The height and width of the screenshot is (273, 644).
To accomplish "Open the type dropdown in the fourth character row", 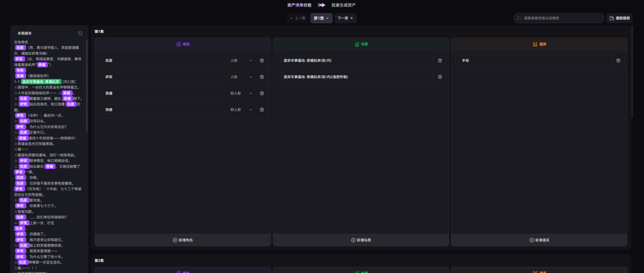I will 241,110.
